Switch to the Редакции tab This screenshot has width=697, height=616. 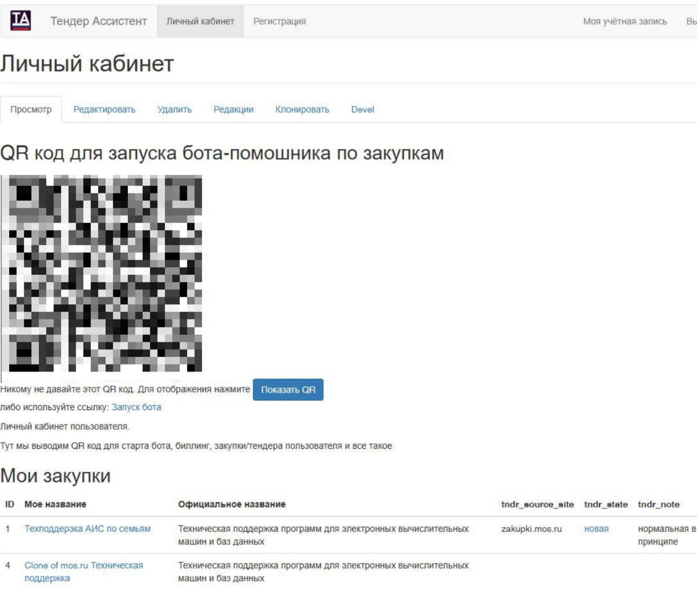233,109
